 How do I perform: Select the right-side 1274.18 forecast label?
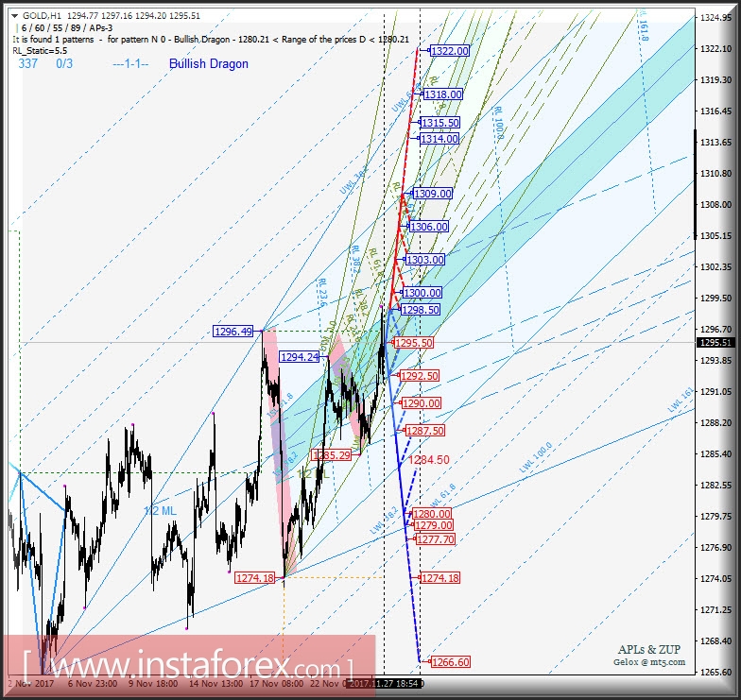pyautogui.click(x=440, y=578)
